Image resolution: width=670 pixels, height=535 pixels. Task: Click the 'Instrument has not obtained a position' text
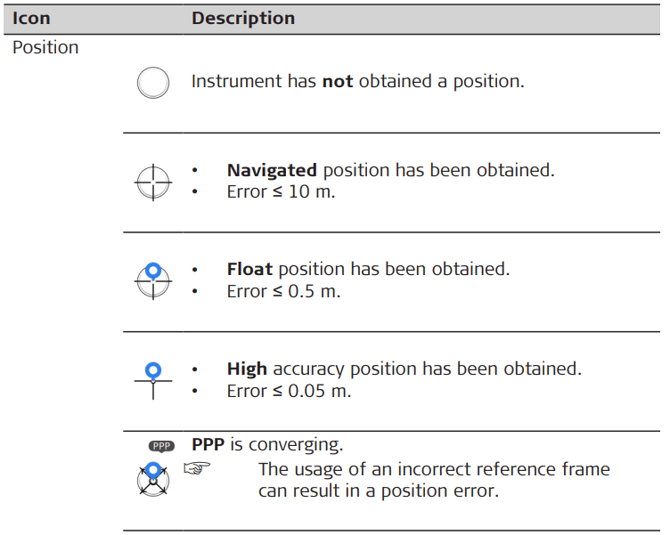click(x=357, y=82)
